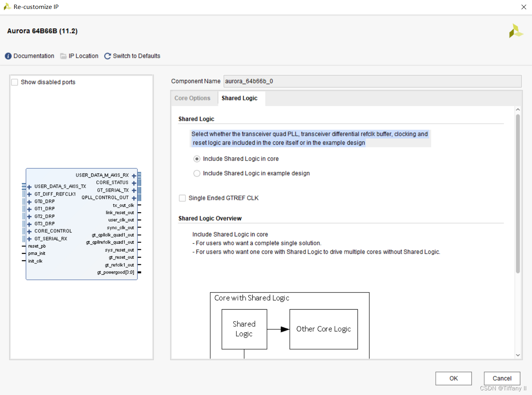Click the Xilinx logo icon in the header
Viewport: 532px width, 395px height.
click(516, 31)
